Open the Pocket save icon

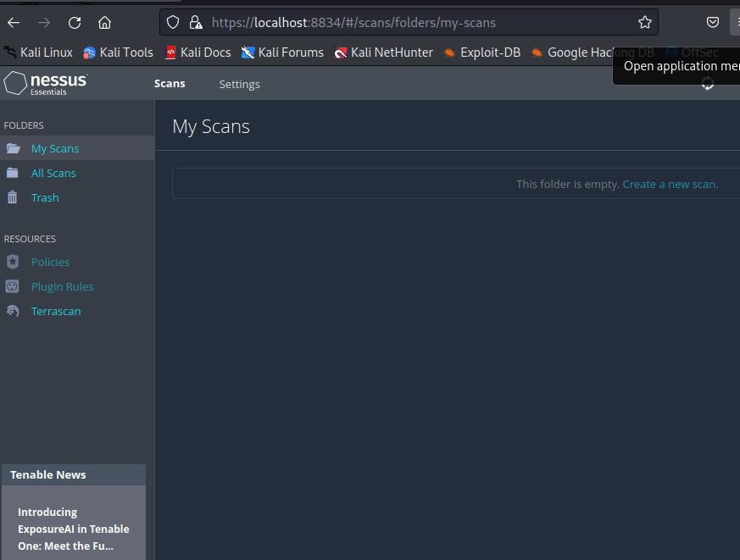(x=713, y=22)
